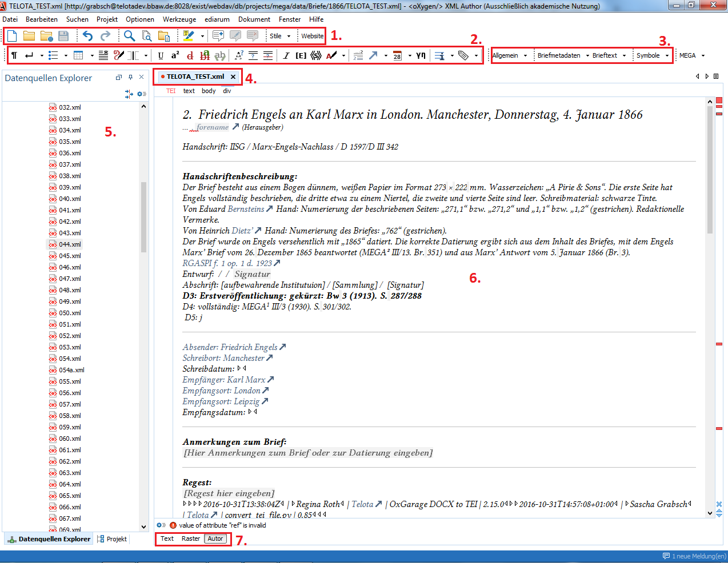Viewport: 728px width, 563px height.
Task: Insert a table using the table icon
Action: point(79,55)
